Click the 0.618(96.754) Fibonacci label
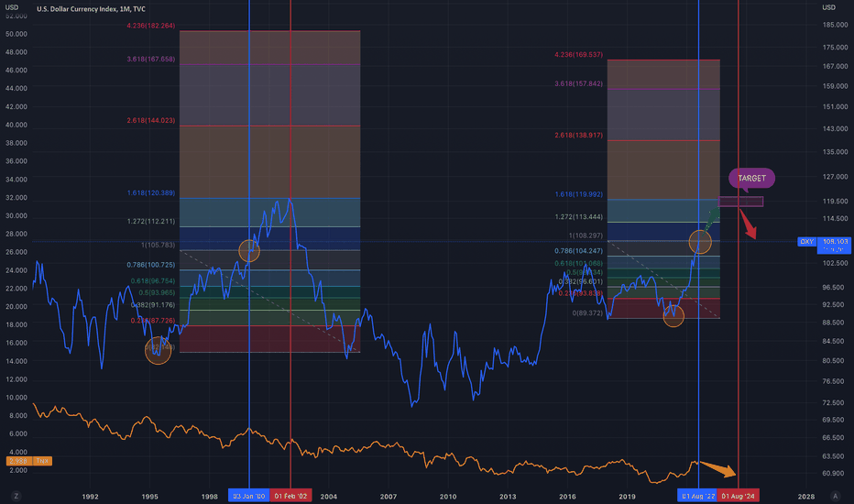854x504 pixels. pyautogui.click(x=152, y=281)
